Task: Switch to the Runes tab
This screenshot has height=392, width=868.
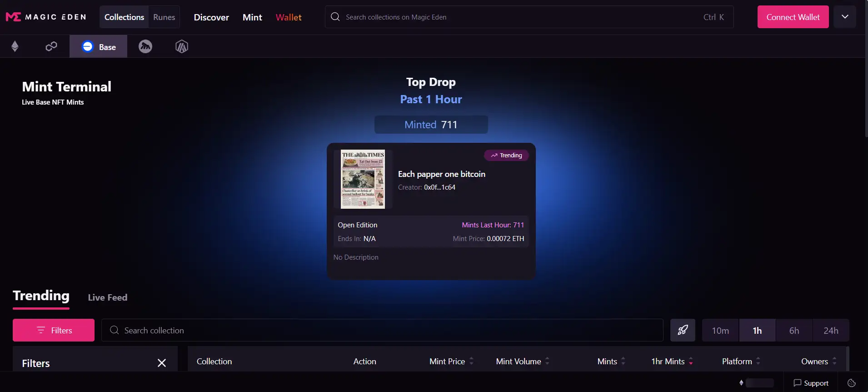Action: coord(164,17)
